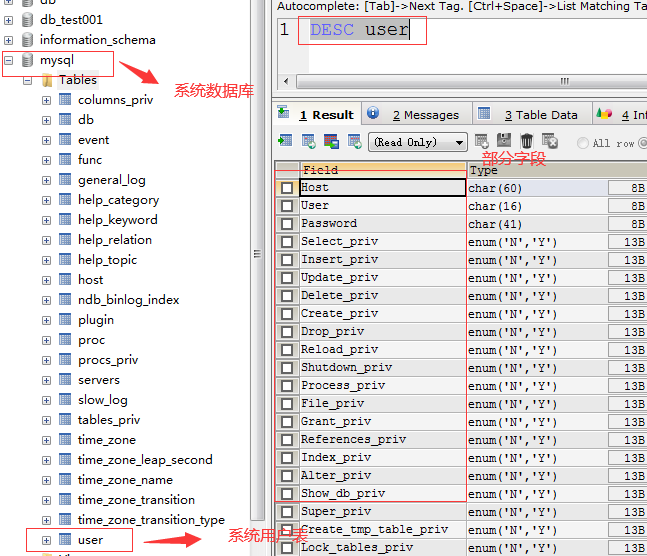Click the horizontal scrollbar of the query editor
The height and width of the screenshot is (556, 647).
click(x=471, y=81)
